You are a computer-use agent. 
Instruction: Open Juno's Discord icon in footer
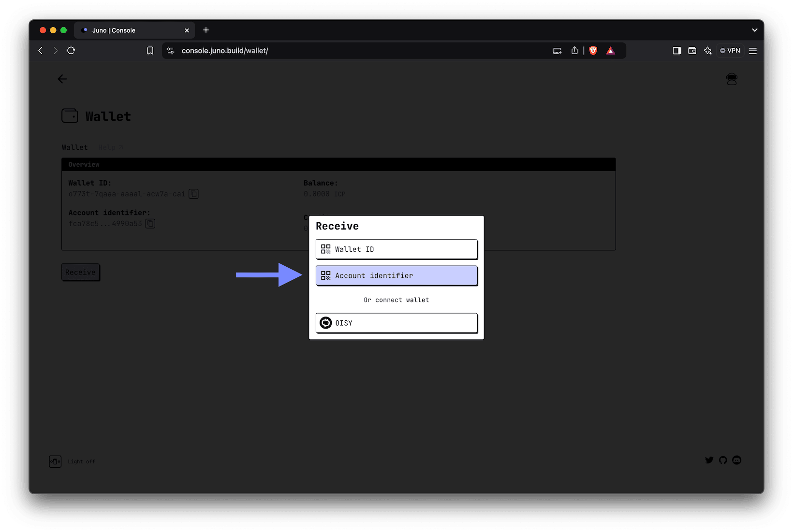tap(736, 460)
